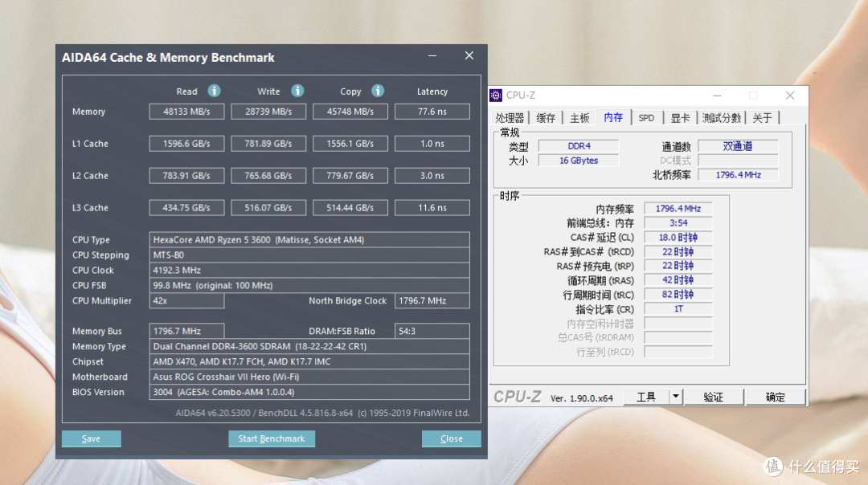Click the L3 Cache Write value 516.07 GB/s
The width and height of the screenshot is (868, 485).
268,207
